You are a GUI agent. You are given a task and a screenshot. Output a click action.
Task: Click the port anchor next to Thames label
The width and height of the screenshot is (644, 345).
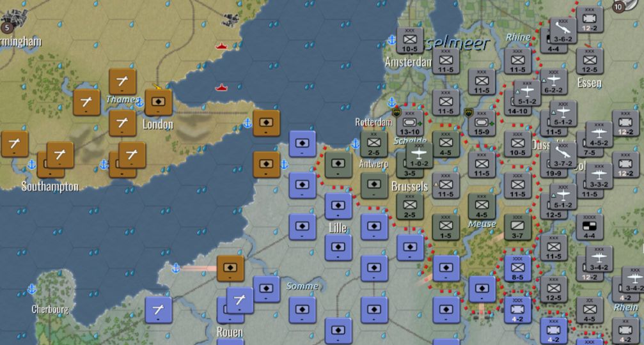click(140, 103)
